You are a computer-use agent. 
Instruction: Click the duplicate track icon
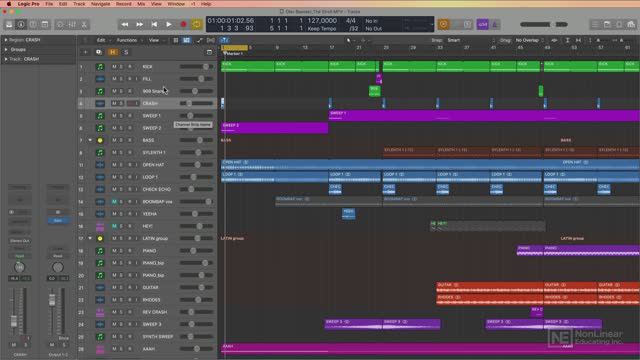point(99,52)
